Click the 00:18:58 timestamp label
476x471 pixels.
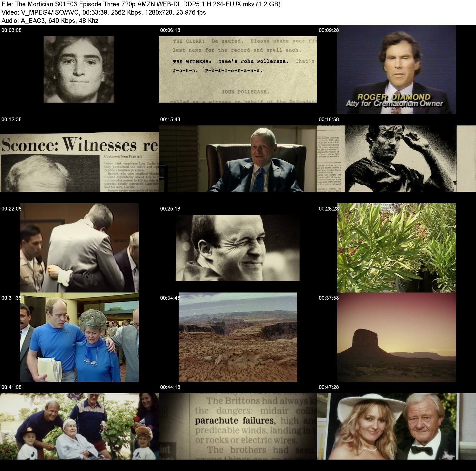pyautogui.click(x=329, y=119)
